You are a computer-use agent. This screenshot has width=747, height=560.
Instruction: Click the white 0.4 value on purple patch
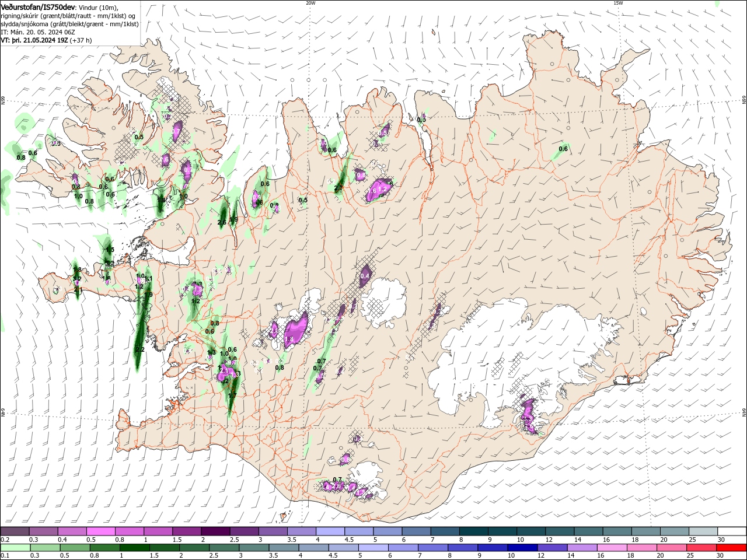coord(366,276)
